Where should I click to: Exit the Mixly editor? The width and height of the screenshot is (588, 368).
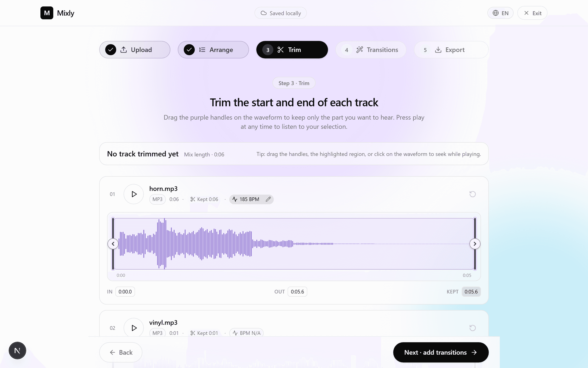click(x=532, y=13)
